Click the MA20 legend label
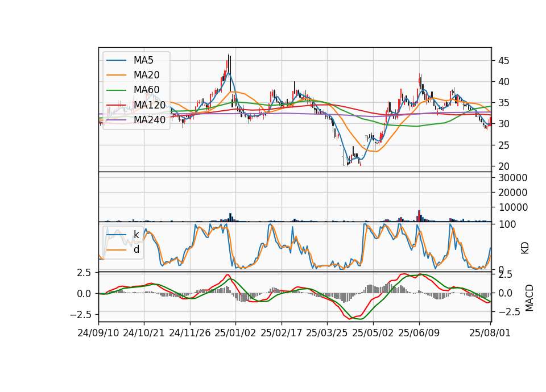546x392 pixels. coord(146,75)
